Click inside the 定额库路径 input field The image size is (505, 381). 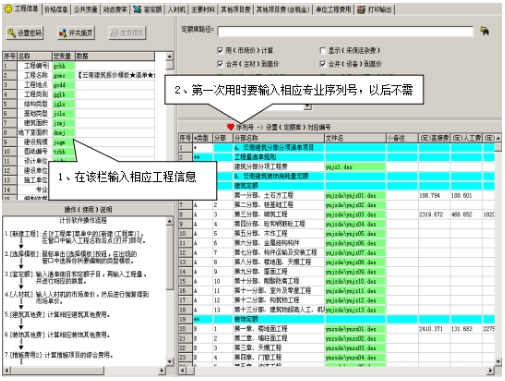point(345,31)
